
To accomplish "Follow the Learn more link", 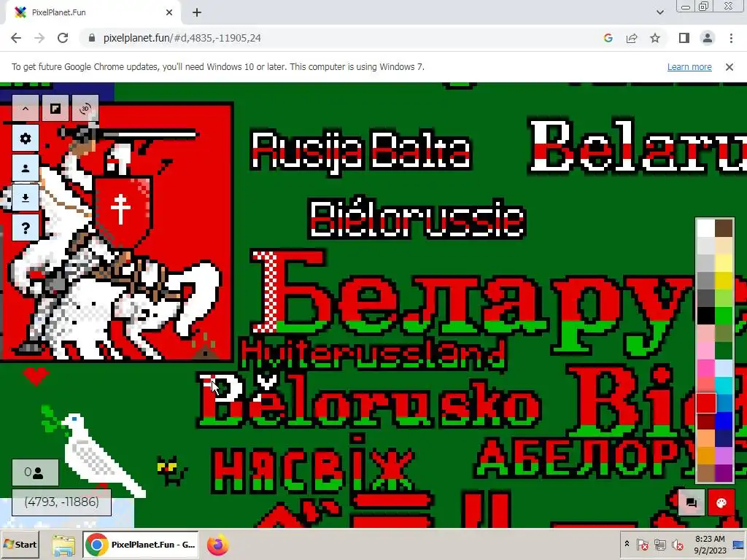I will (689, 66).
